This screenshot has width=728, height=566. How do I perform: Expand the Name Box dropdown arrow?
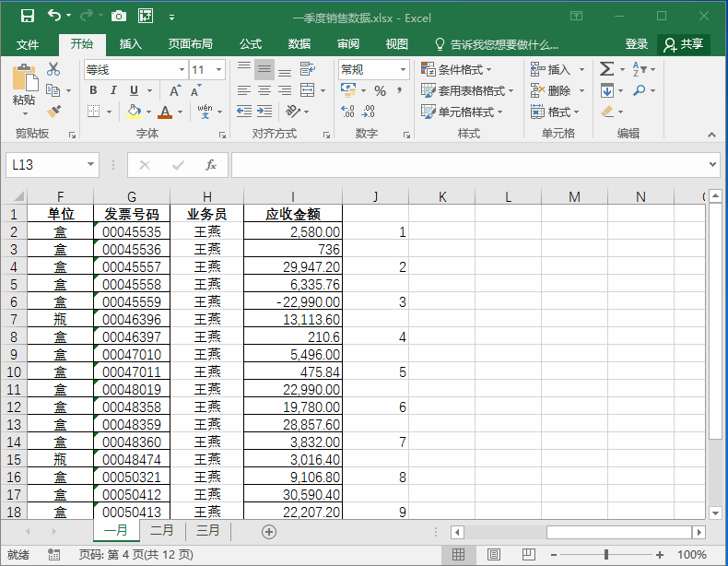(90, 164)
